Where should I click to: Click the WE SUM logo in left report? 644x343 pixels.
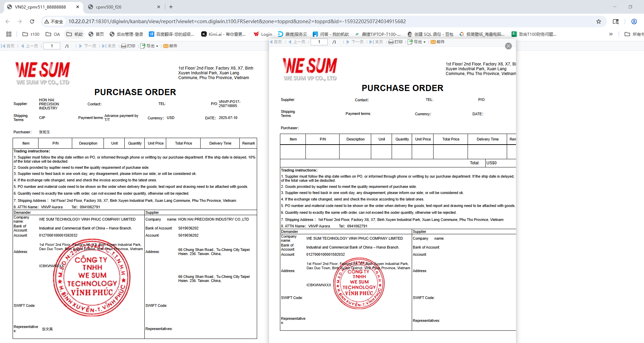[x=43, y=73]
